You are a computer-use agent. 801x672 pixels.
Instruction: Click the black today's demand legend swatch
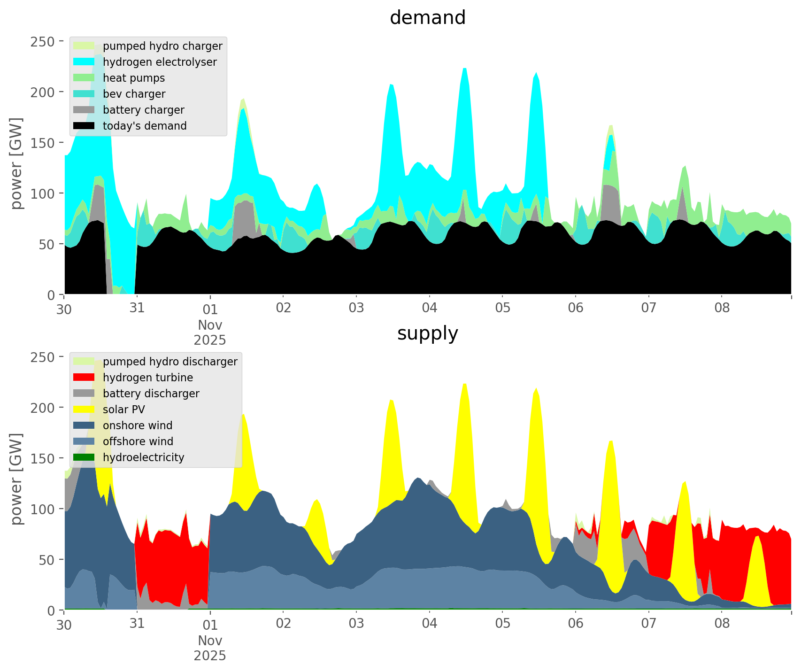pyautogui.click(x=84, y=126)
